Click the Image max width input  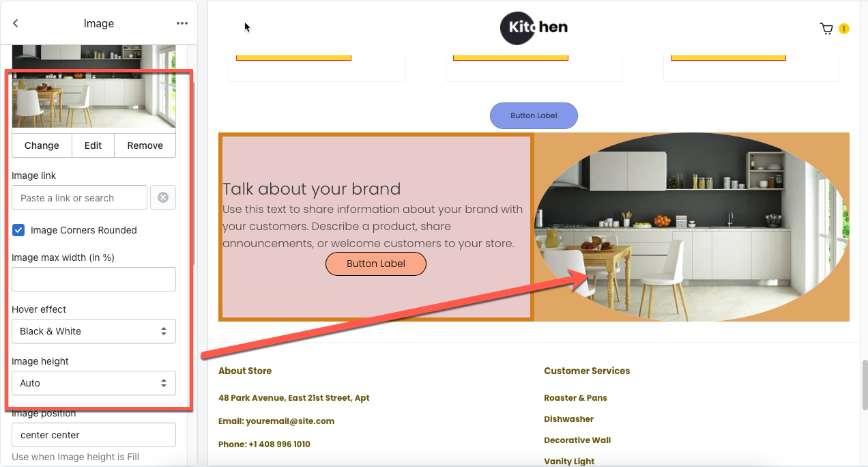(93, 279)
